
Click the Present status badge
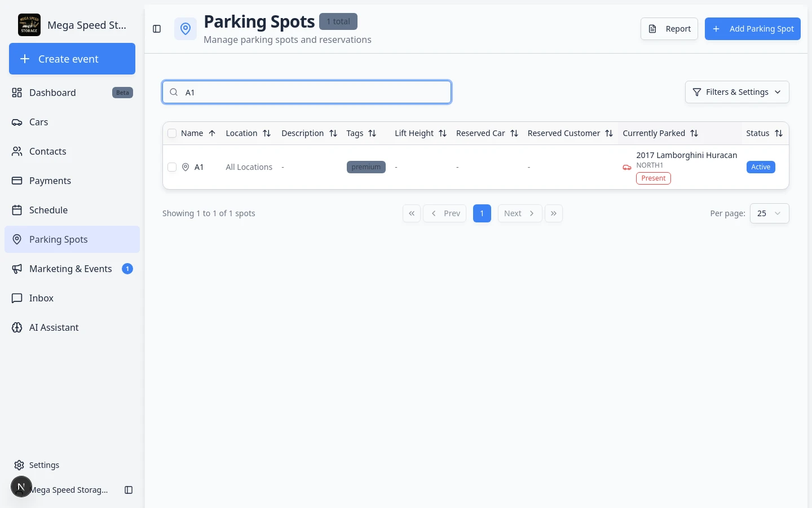[x=654, y=178]
